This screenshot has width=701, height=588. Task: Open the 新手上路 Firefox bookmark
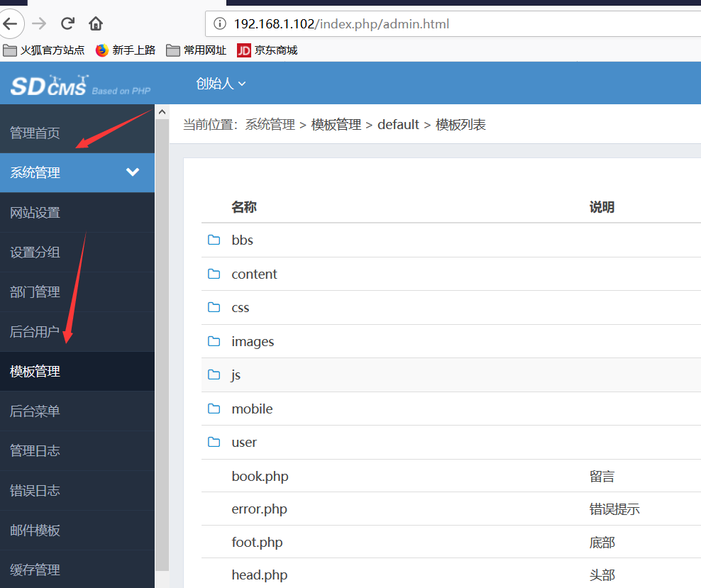126,50
